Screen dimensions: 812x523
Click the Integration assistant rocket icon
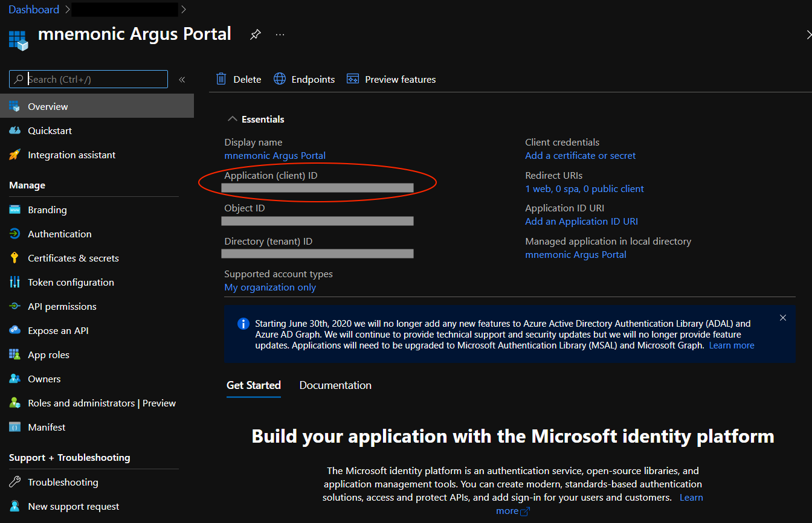tap(14, 155)
